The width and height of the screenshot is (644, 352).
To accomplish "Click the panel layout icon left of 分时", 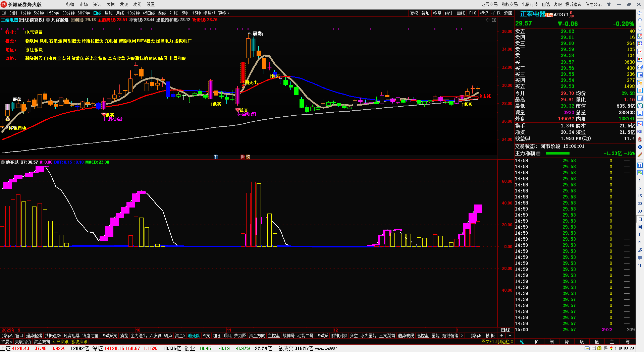I will [x=4, y=13].
